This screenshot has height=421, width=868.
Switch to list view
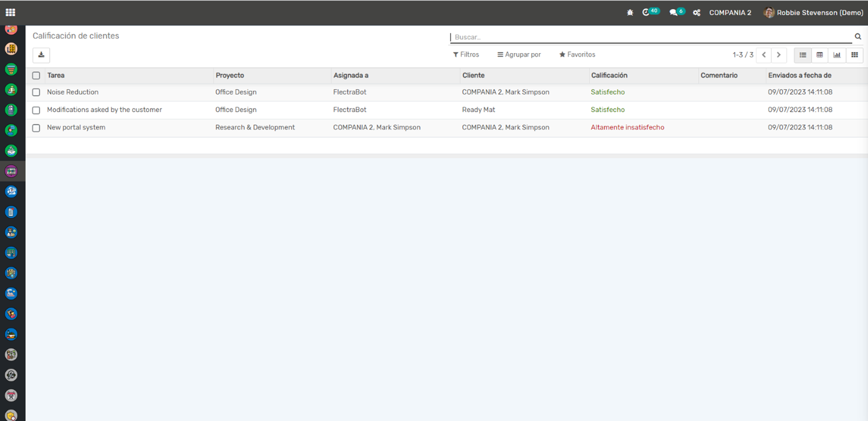pos(803,55)
